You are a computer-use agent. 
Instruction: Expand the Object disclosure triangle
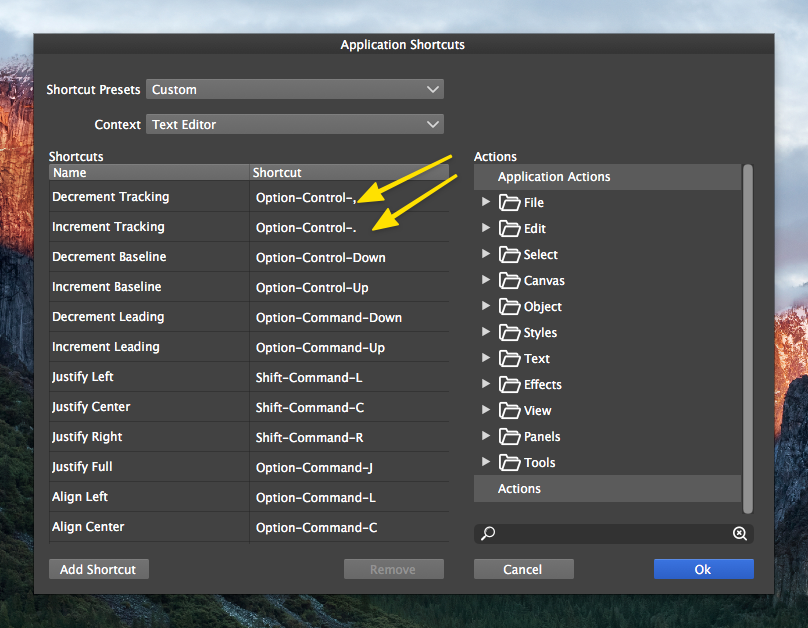point(486,306)
